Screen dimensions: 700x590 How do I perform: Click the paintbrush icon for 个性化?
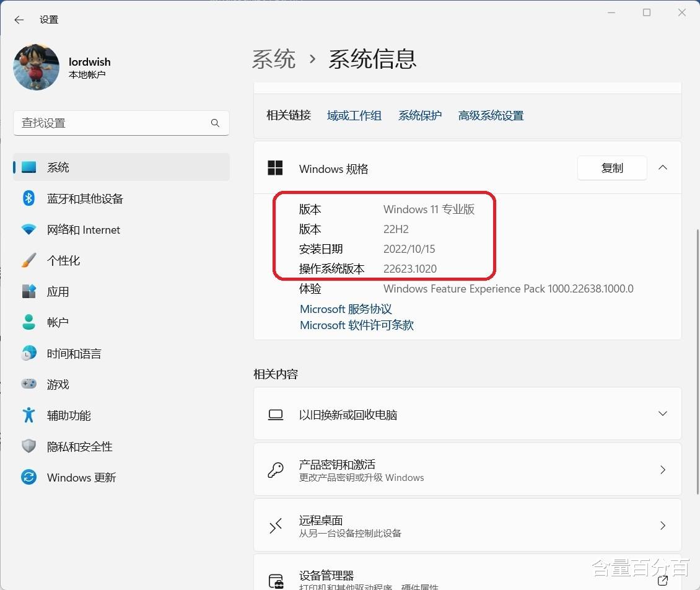[x=29, y=260]
